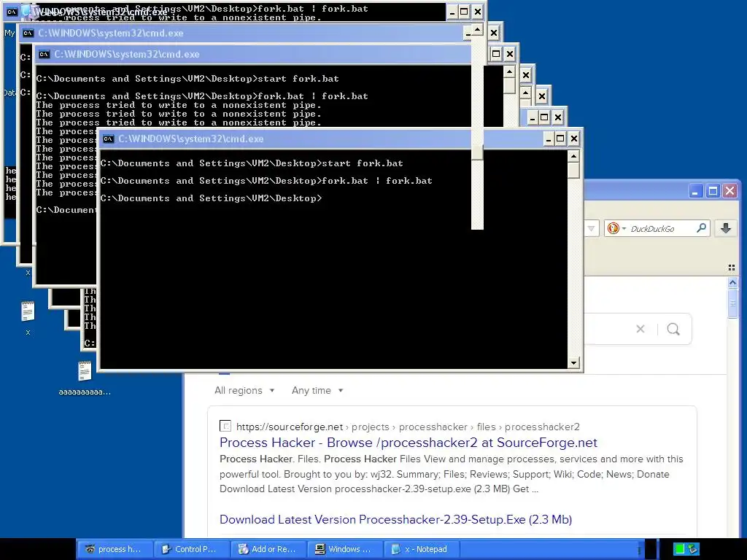Submit search with page magnifier icon
The height and width of the screenshot is (560, 747).
tap(673, 329)
